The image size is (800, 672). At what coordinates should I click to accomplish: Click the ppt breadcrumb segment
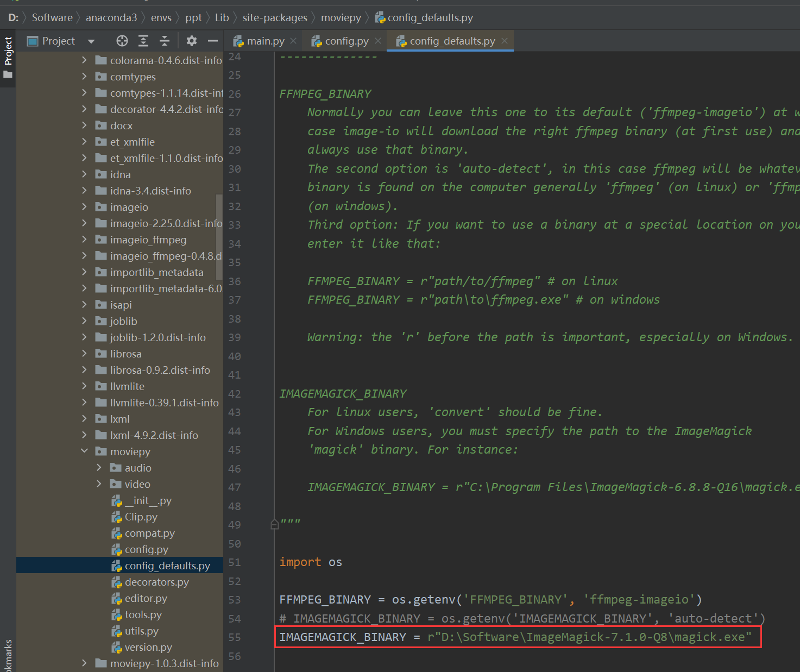[x=193, y=17]
